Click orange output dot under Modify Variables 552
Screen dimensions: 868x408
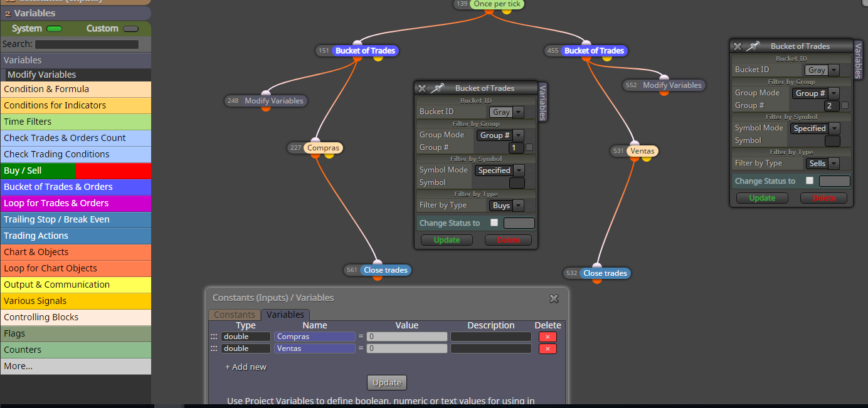click(x=664, y=92)
